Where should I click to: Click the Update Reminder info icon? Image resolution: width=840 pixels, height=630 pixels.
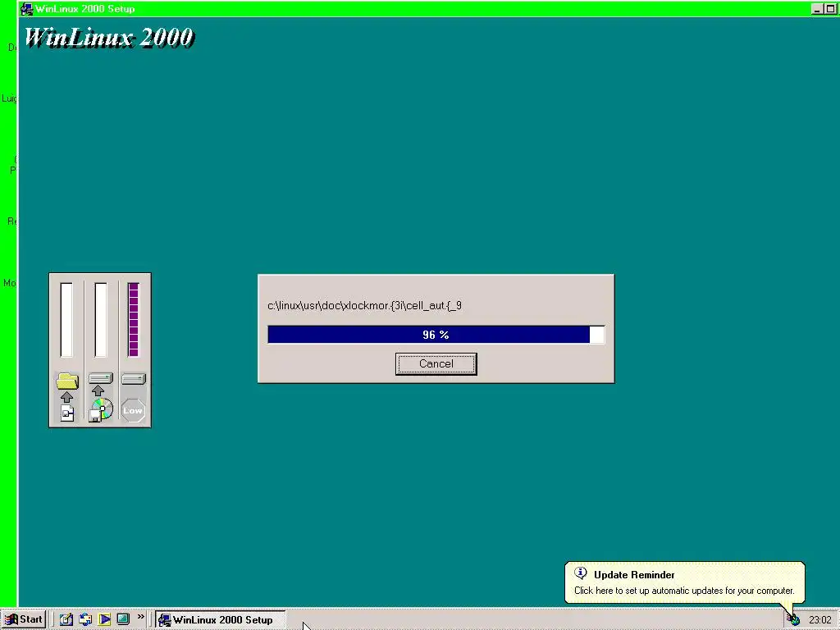581,573
